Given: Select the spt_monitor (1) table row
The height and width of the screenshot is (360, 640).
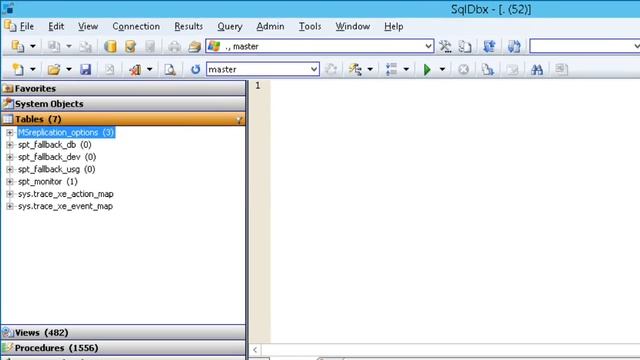Looking at the screenshot, I should [x=48, y=182].
